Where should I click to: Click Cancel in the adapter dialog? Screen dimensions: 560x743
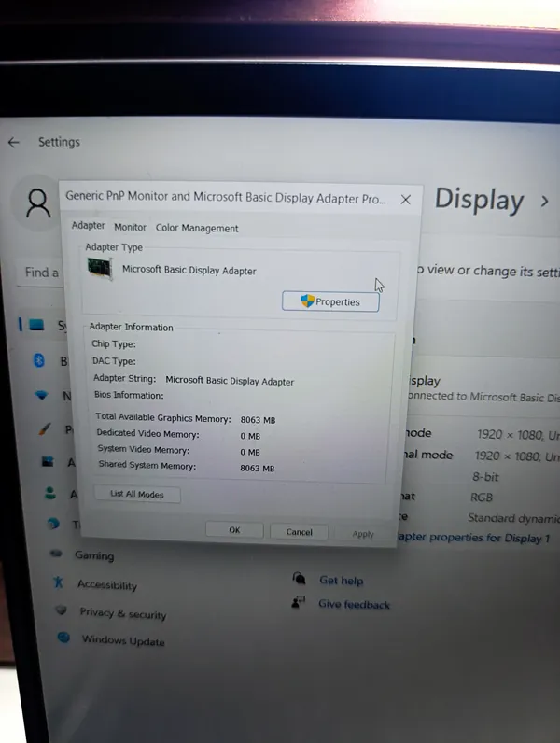pyautogui.click(x=299, y=531)
